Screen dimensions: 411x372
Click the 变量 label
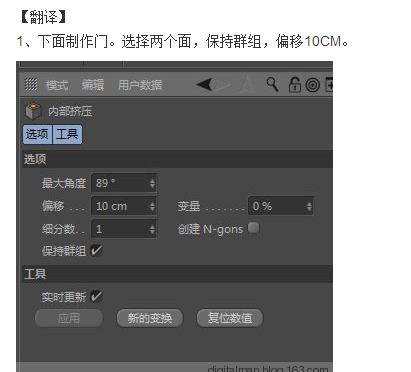tap(189, 206)
